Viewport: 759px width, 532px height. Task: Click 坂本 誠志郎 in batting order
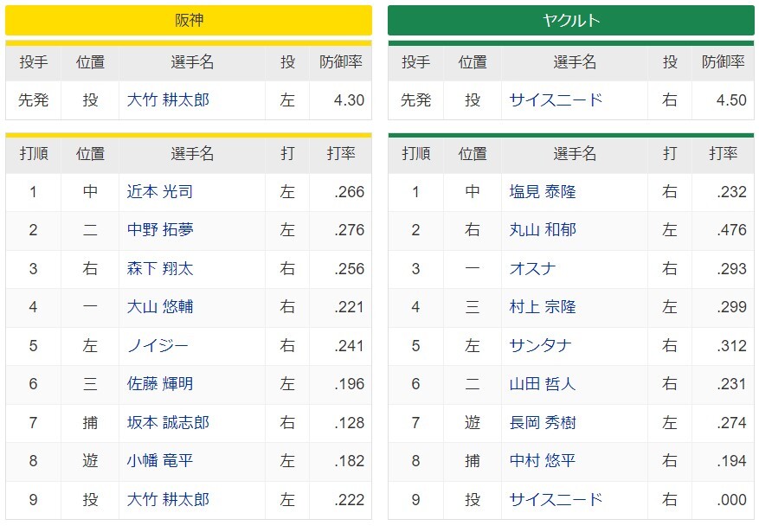[168, 423]
